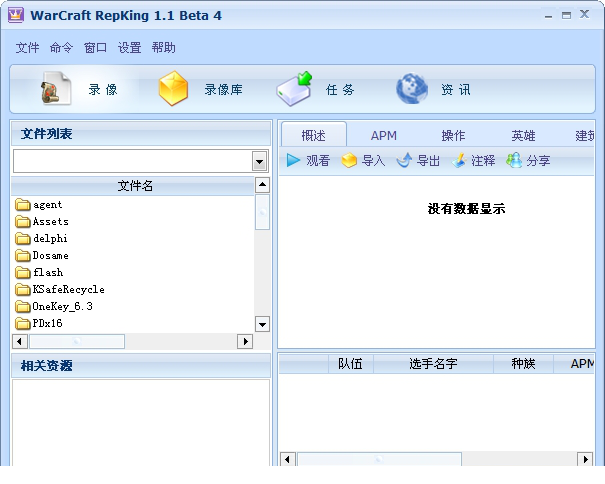Image resolution: width=605 pixels, height=484 pixels.
Task: Select the Assets folder icon
Action: click(x=23, y=221)
